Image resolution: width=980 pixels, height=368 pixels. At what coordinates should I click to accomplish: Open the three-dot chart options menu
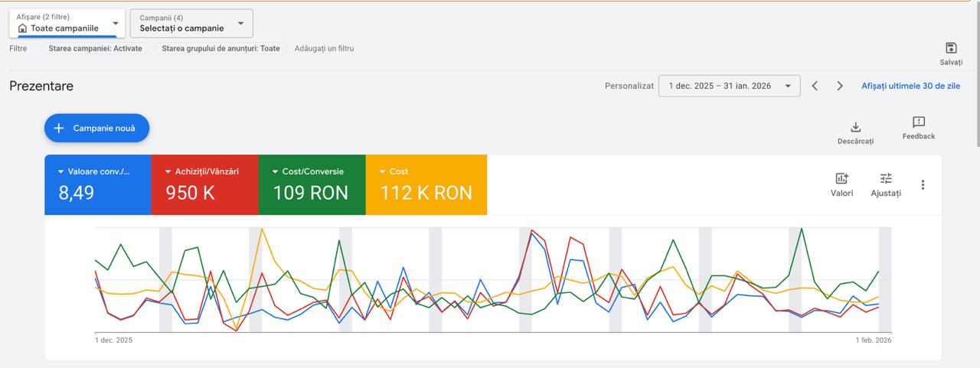tap(923, 184)
